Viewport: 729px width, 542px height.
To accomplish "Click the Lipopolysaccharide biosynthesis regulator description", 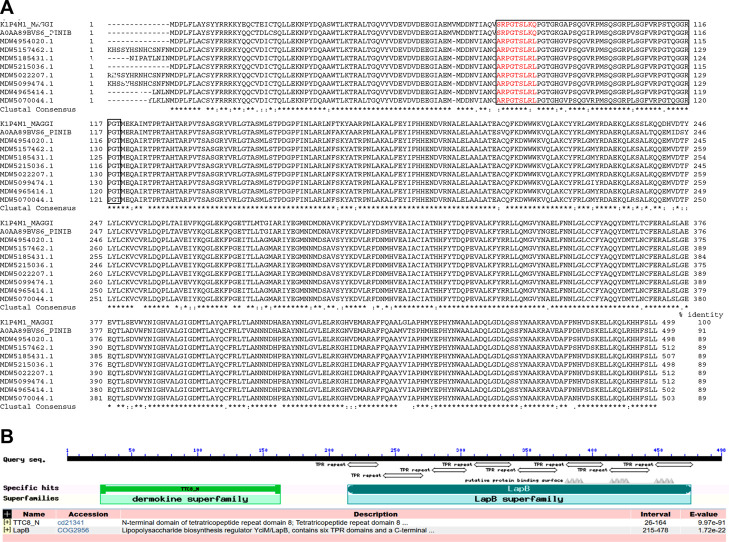I will coord(278,530).
